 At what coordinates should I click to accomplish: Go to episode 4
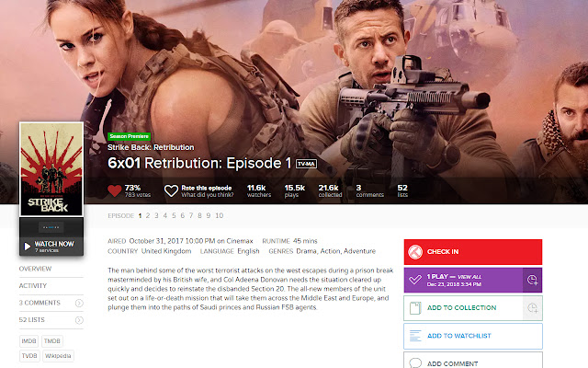[165, 215]
